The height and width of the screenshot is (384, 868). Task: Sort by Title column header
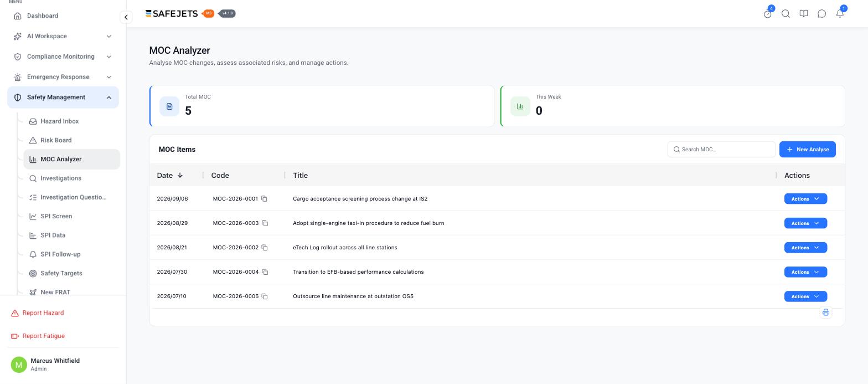coord(301,176)
